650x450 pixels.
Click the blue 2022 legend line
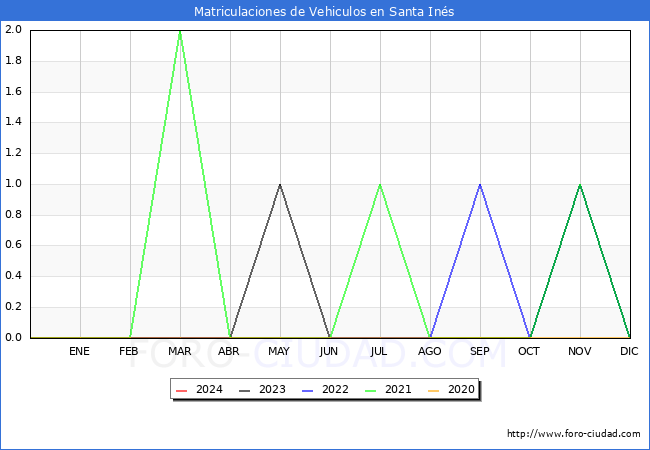coord(308,391)
